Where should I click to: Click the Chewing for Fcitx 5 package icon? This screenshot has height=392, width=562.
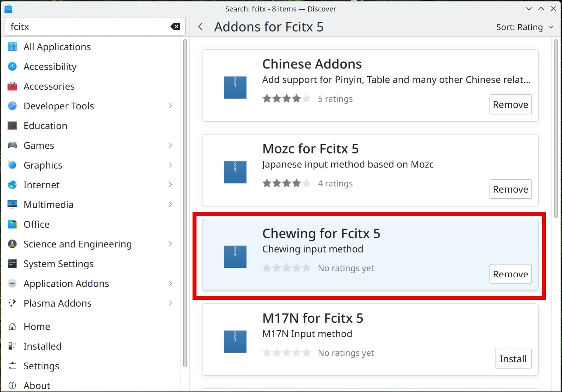click(235, 257)
